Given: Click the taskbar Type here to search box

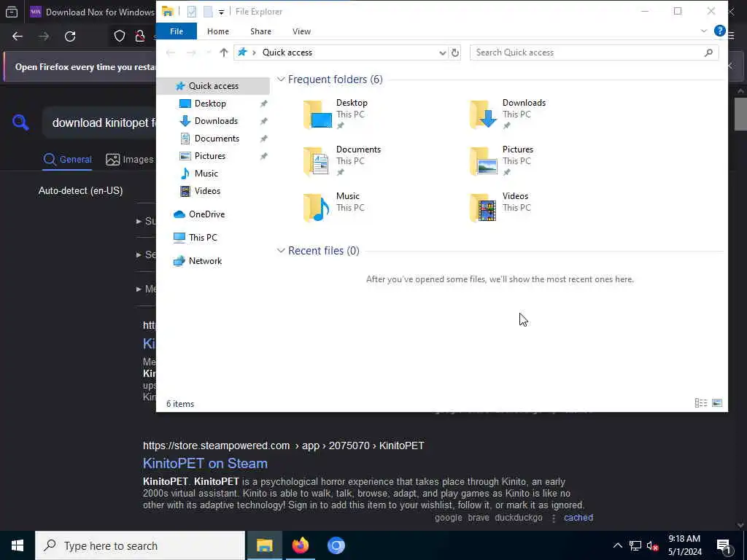Looking at the screenshot, I should coord(140,545).
